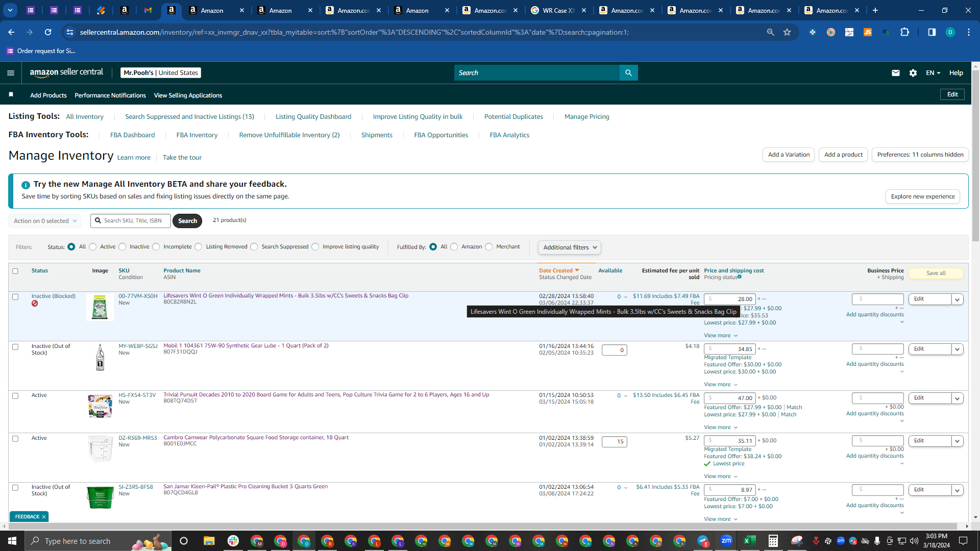Open the browser extensions puzzle icon
980x551 pixels.
904,32
